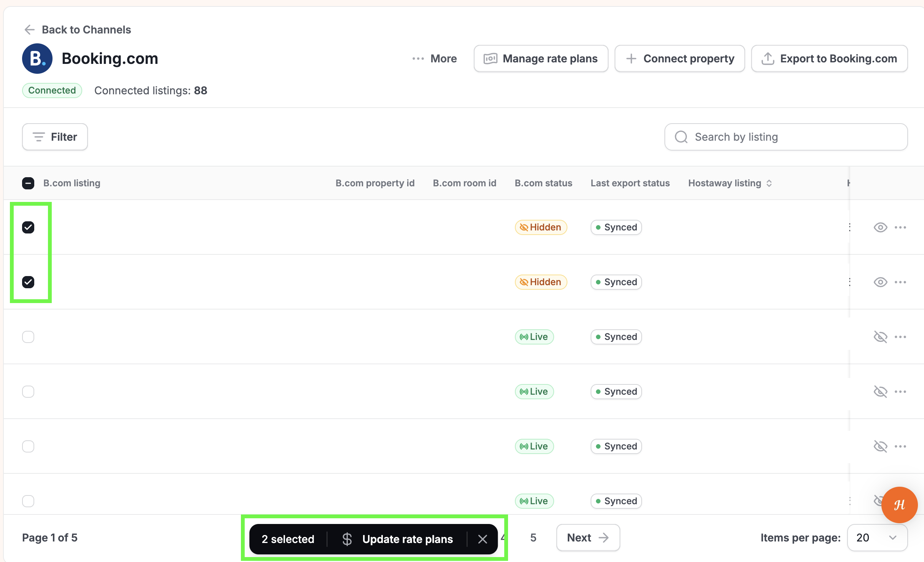
Task: Open Manage rate plans
Action: 541,59
